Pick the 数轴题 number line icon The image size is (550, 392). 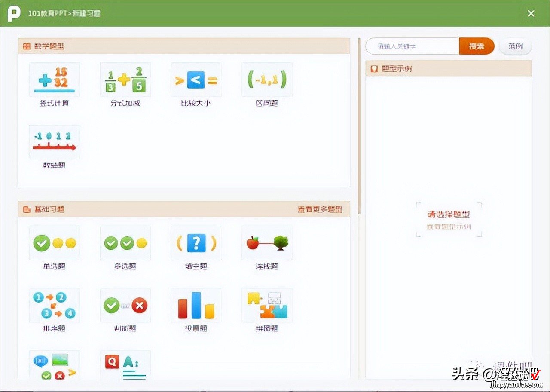coord(54,142)
